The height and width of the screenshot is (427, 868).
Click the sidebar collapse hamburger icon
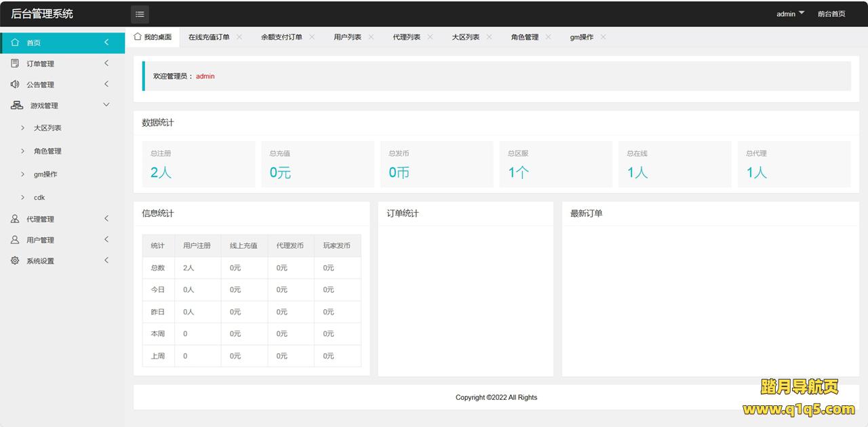point(140,14)
